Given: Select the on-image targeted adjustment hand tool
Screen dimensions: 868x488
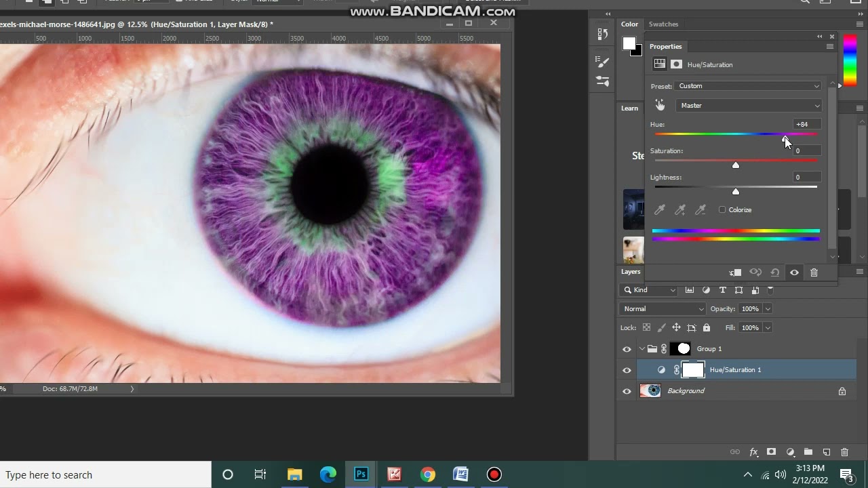Looking at the screenshot, I should click(660, 105).
